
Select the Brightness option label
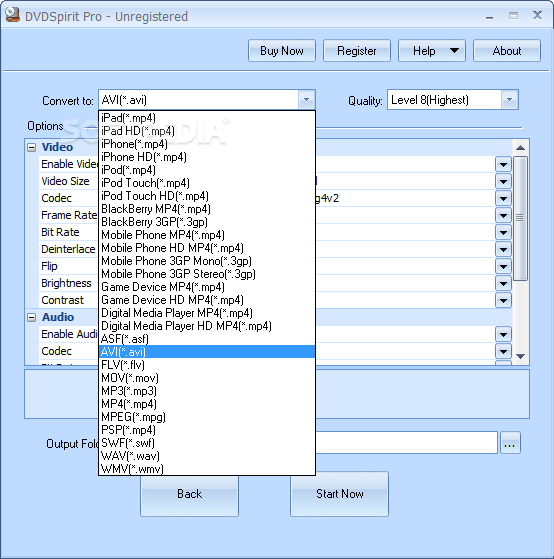click(66, 283)
